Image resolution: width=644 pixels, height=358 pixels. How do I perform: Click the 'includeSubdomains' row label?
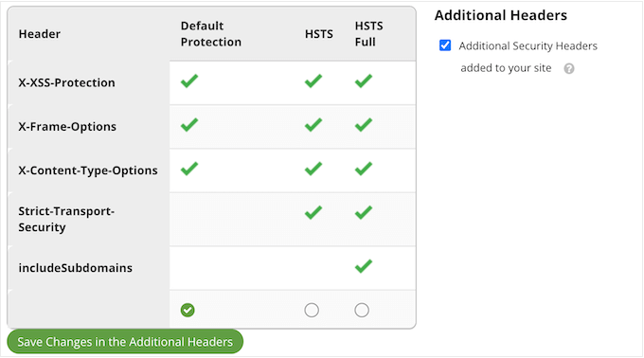(x=75, y=268)
